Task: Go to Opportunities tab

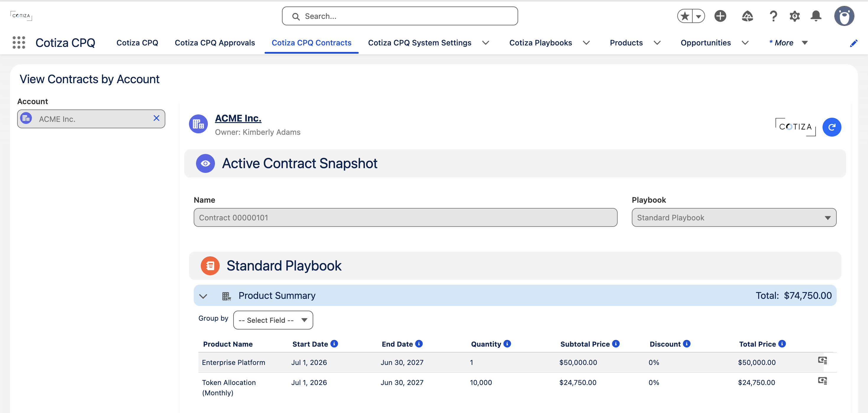Action: coord(706,43)
